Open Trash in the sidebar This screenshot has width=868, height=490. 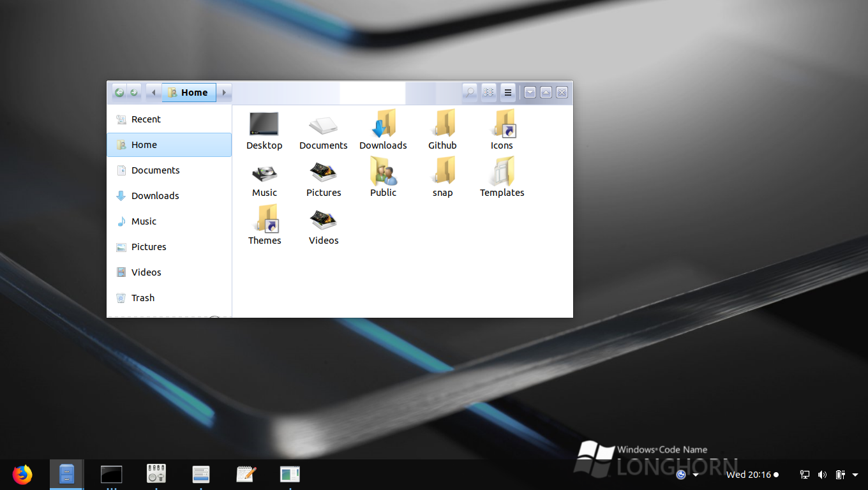click(x=169, y=298)
